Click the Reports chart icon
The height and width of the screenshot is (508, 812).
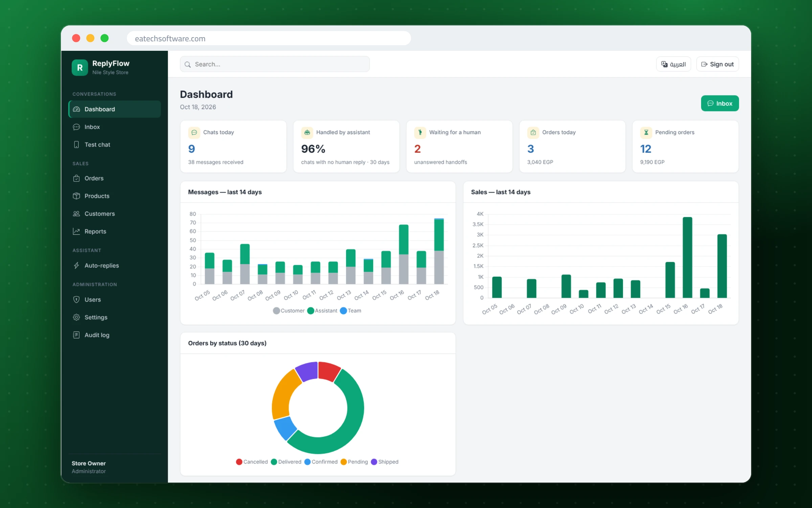coord(76,231)
